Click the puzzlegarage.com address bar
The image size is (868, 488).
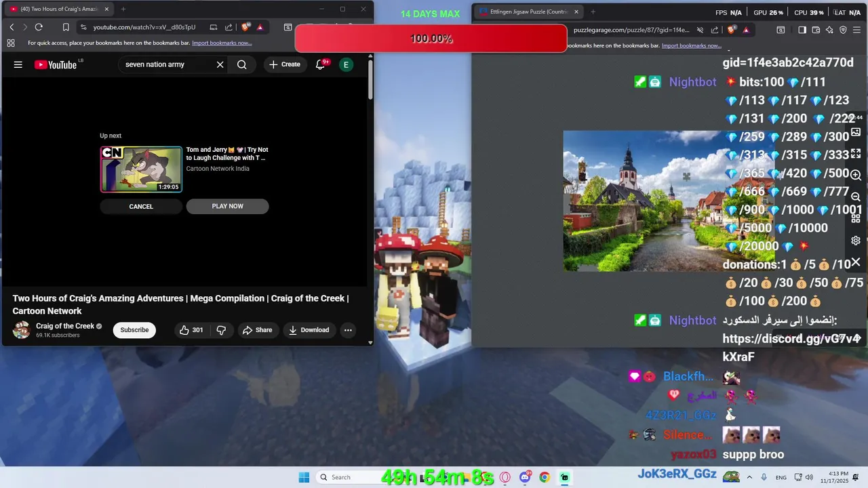(x=631, y=30)
